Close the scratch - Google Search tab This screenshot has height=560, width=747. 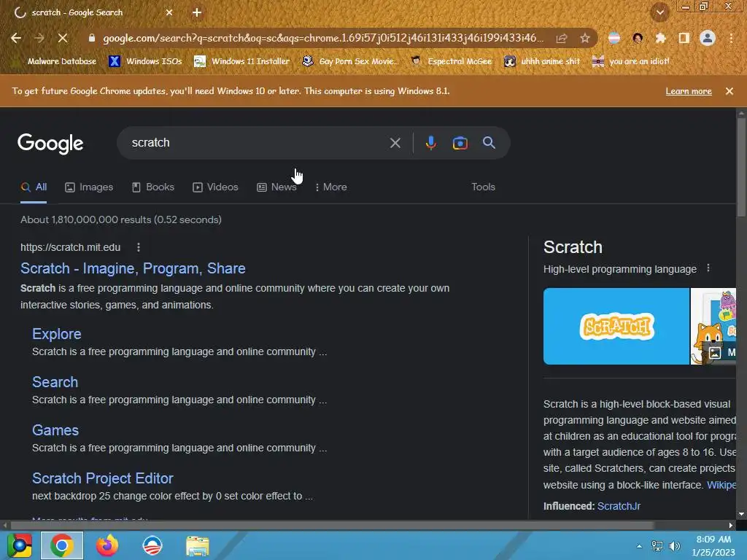pos(169,12)
